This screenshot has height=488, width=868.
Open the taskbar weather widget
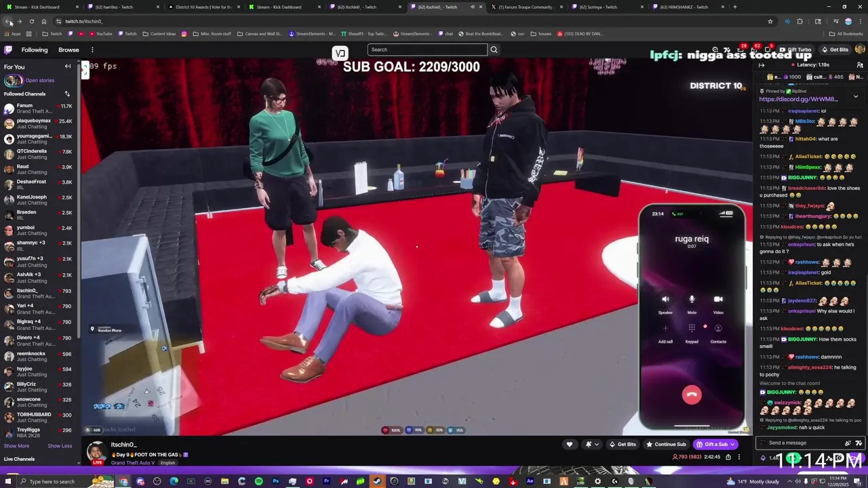click(754, 481)
